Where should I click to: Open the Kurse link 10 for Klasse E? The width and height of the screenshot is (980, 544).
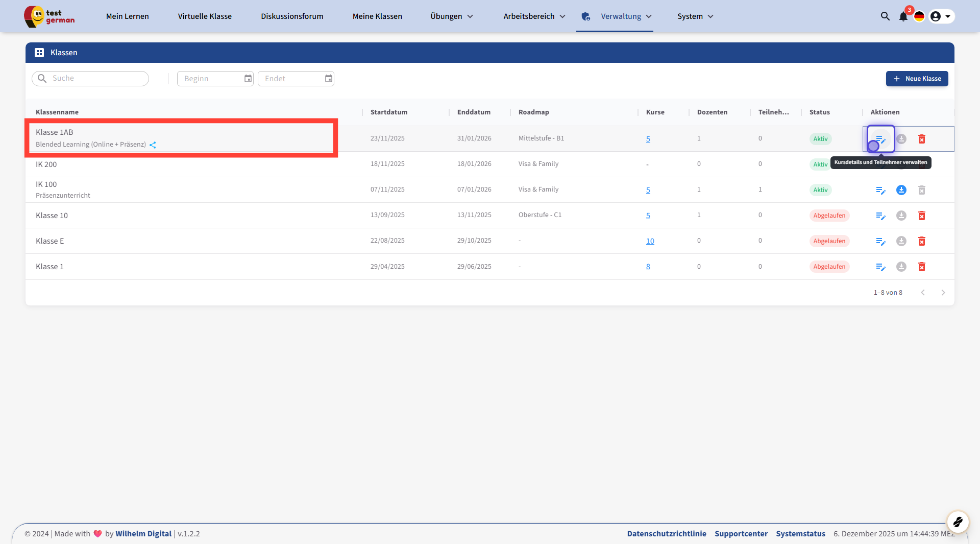(x=650, y=241)
